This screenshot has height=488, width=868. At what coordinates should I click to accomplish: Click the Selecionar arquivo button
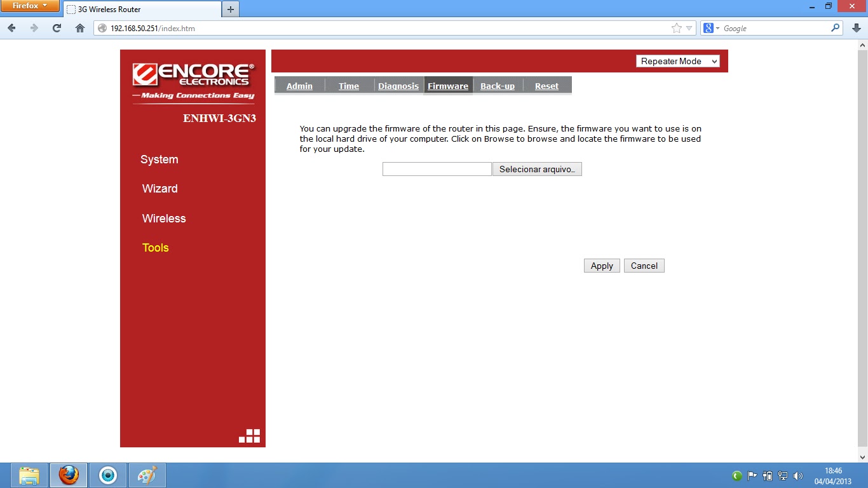coord(537,168)
